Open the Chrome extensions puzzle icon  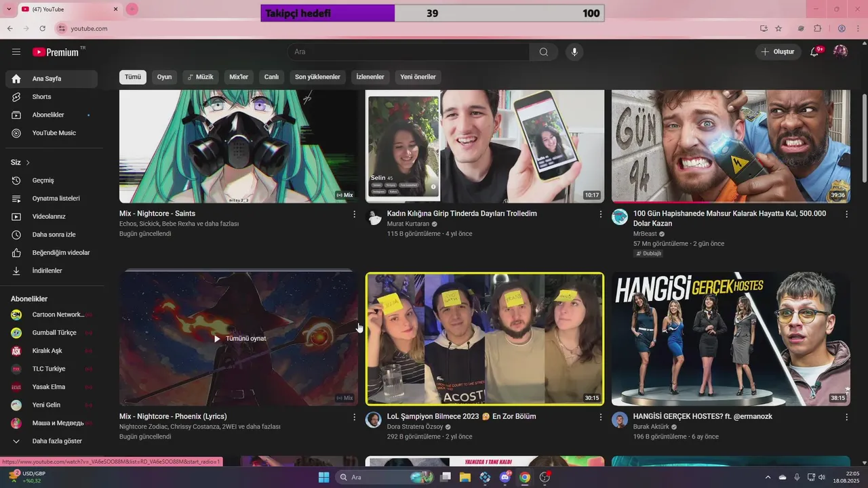coord(818,28)
